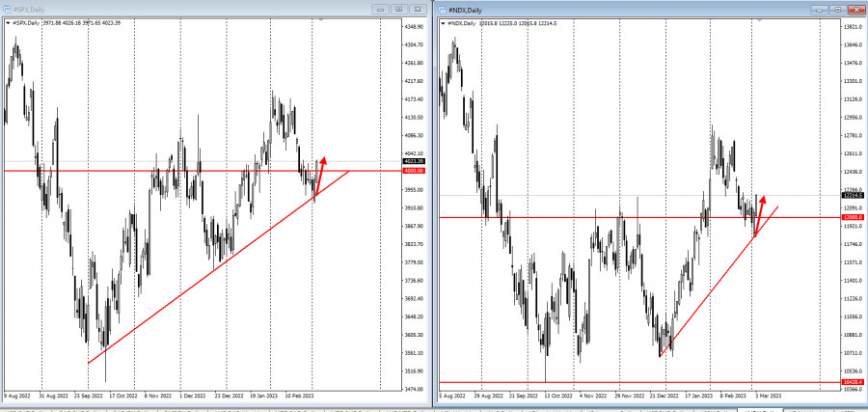Click the #NDX,Daily window title icon
The height and width of the screenshot is (412, 868).
(x=441, y=10)
